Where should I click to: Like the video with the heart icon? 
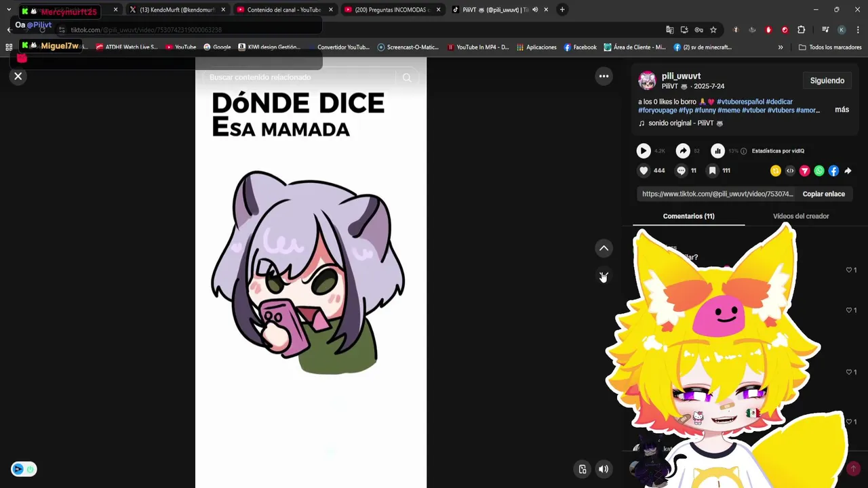click(x=644, y=171)
